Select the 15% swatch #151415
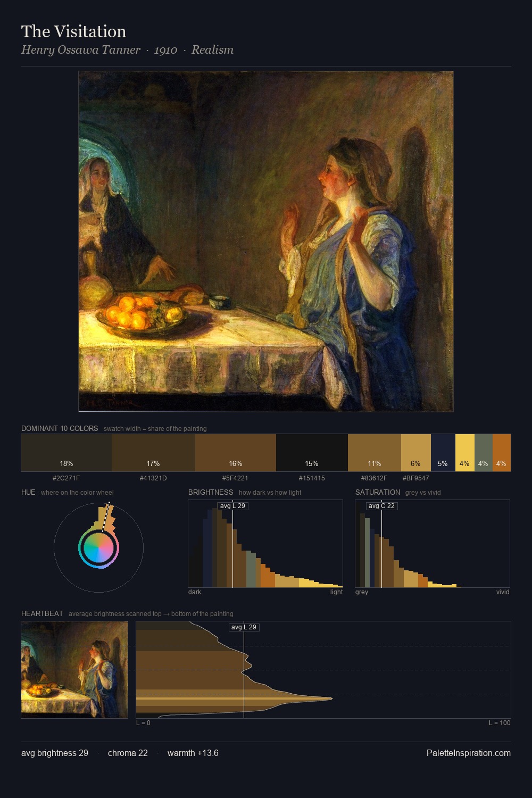 [x=312, y=453]
